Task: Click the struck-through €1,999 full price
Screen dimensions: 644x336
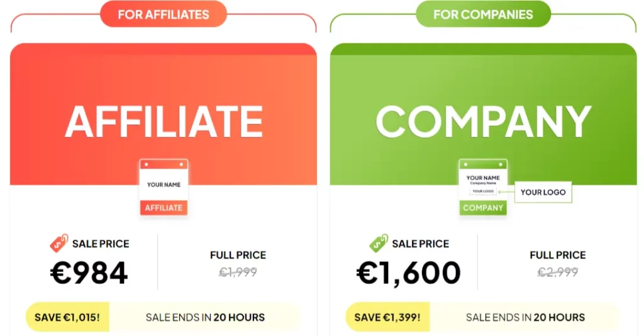Action: [238, 272]
